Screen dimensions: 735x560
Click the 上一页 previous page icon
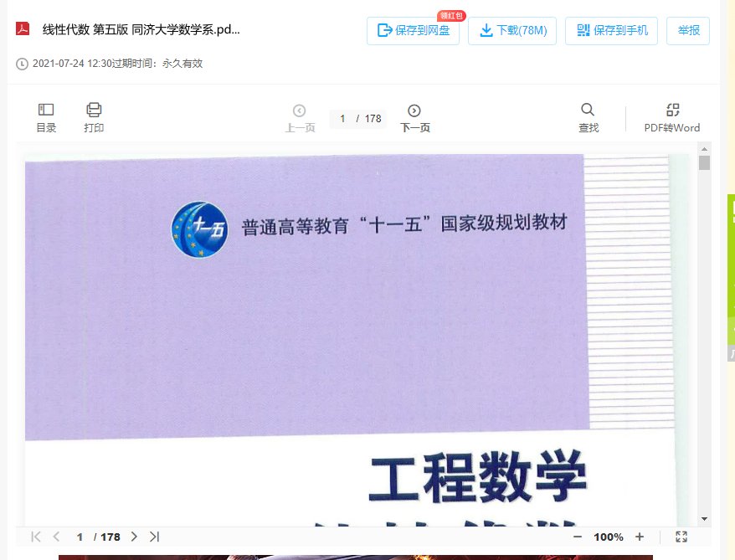[x=300, y=110]
